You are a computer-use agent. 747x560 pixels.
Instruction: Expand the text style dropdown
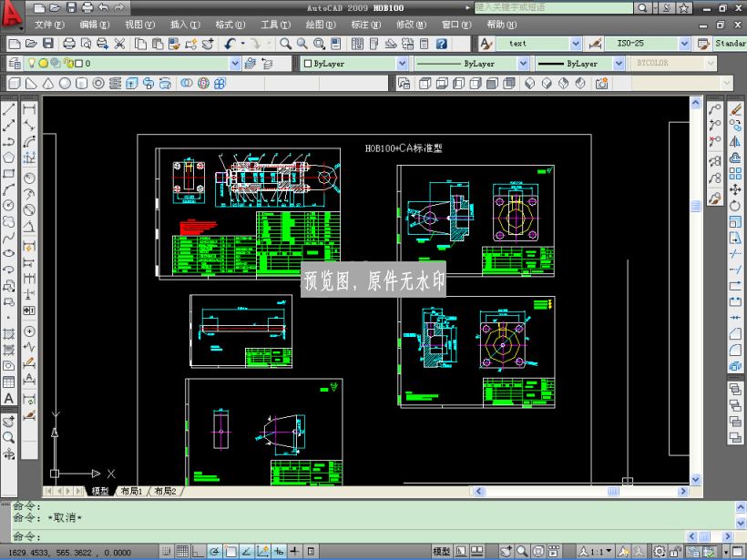pos(576,44)
